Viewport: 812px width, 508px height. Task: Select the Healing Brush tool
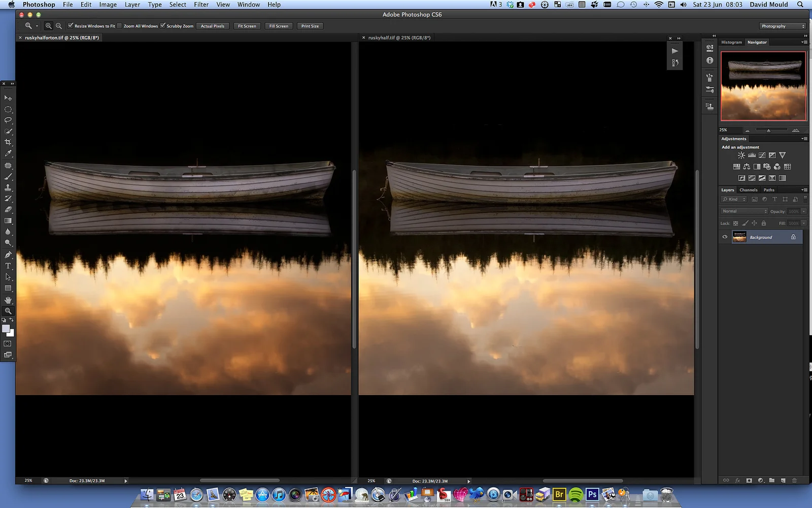pos(8,166)
